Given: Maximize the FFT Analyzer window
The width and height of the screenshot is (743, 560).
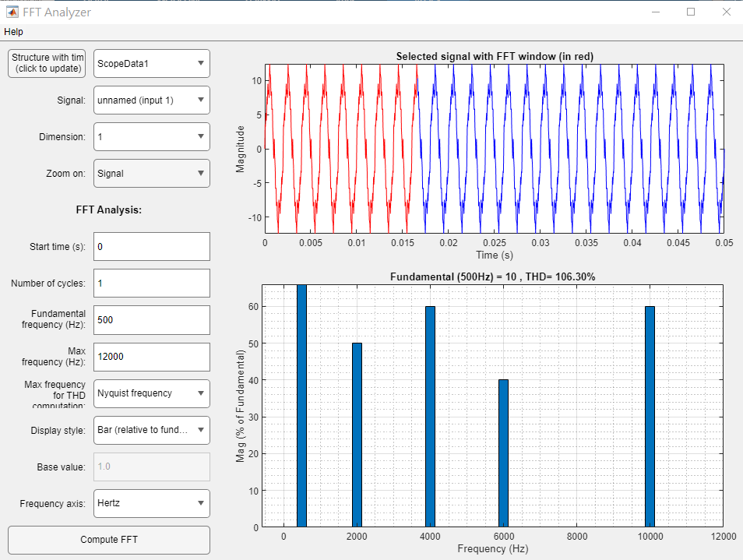Looking at the screenshot, I should (x=691, y=12).
